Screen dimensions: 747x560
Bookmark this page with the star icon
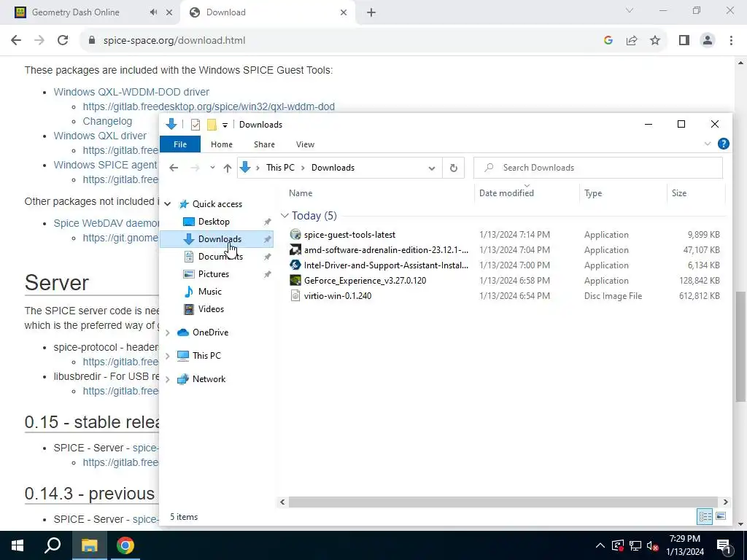[655, 41]
